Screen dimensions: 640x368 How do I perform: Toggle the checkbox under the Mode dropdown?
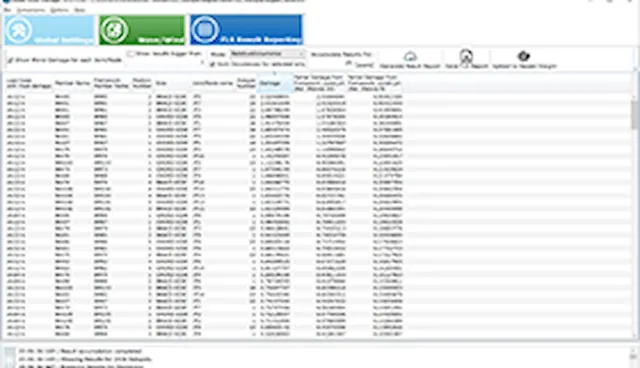(x=212, y=64)
